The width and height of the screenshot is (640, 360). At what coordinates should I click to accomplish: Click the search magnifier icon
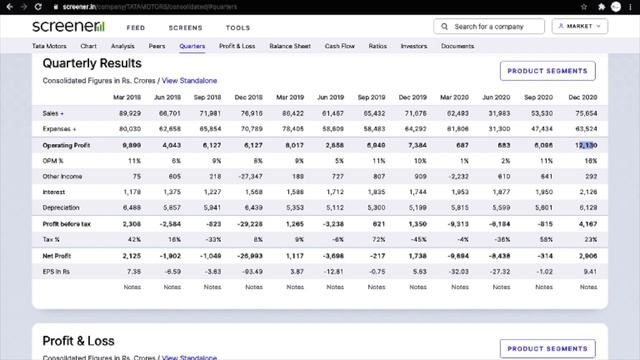click(444, 27)
